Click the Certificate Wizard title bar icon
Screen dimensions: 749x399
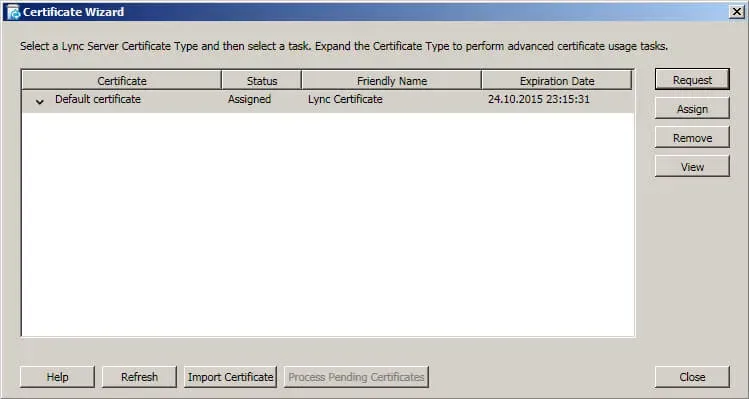13,12
